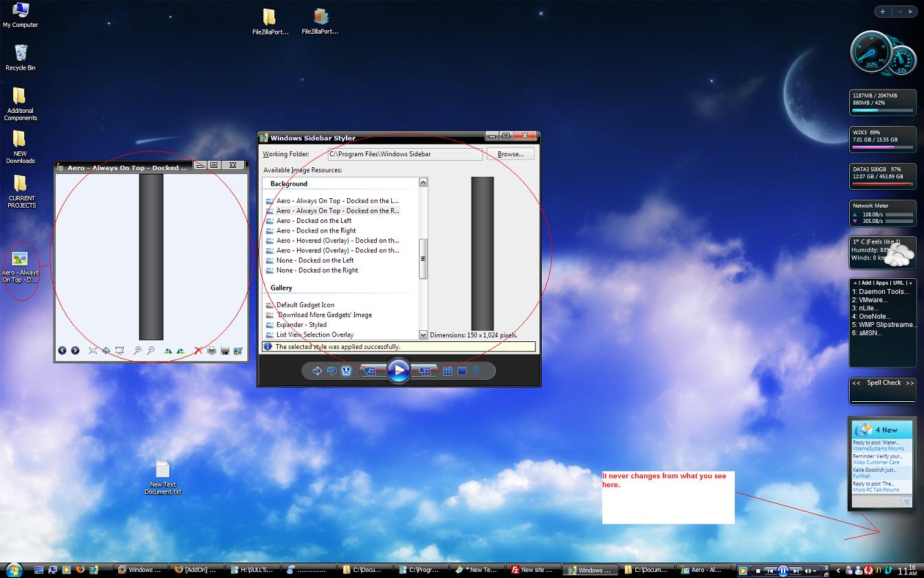Viewport: 924px width, 578px height.
Task: Click the split-arrows icon in Styler toolbar
Action: click(x=346, y=371)
